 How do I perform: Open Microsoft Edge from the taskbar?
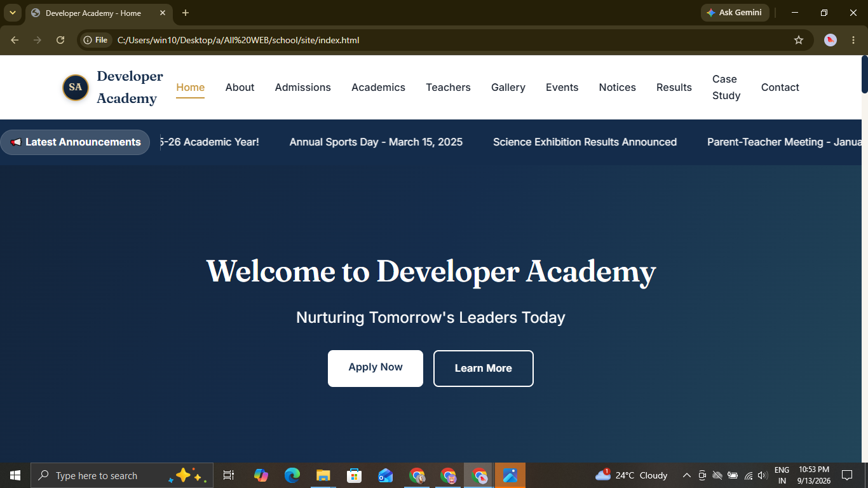point(292,475)
